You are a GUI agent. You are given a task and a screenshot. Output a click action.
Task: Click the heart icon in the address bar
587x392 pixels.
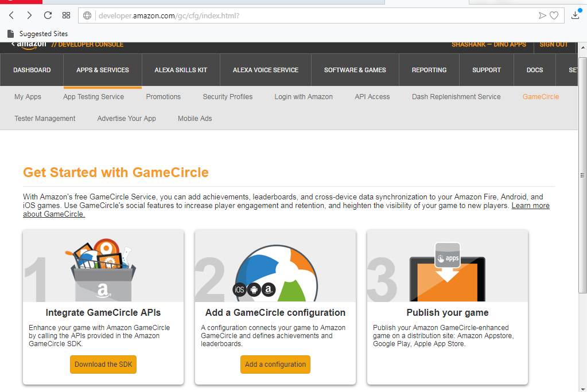554,15
